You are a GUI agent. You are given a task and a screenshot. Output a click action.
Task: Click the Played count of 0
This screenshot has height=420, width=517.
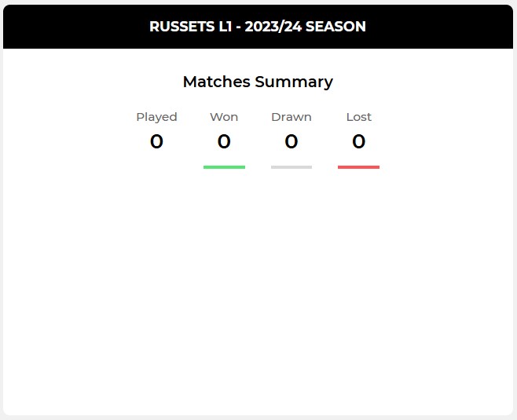[156, 142]
